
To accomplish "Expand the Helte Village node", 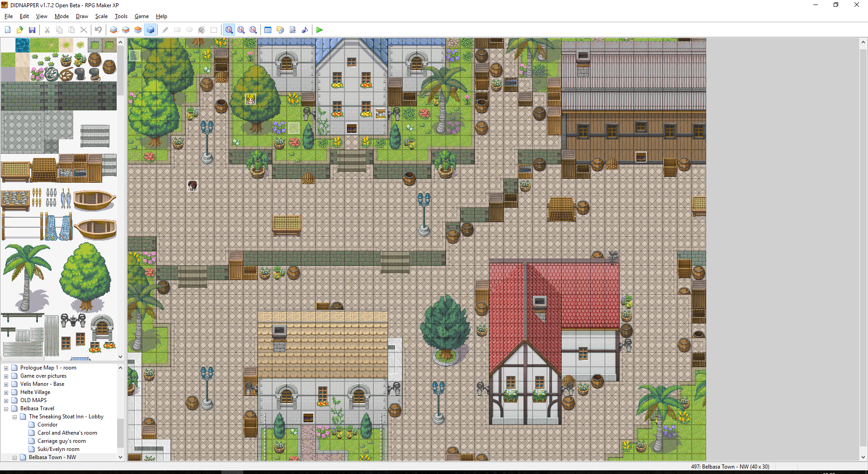I will coord(6,393).
